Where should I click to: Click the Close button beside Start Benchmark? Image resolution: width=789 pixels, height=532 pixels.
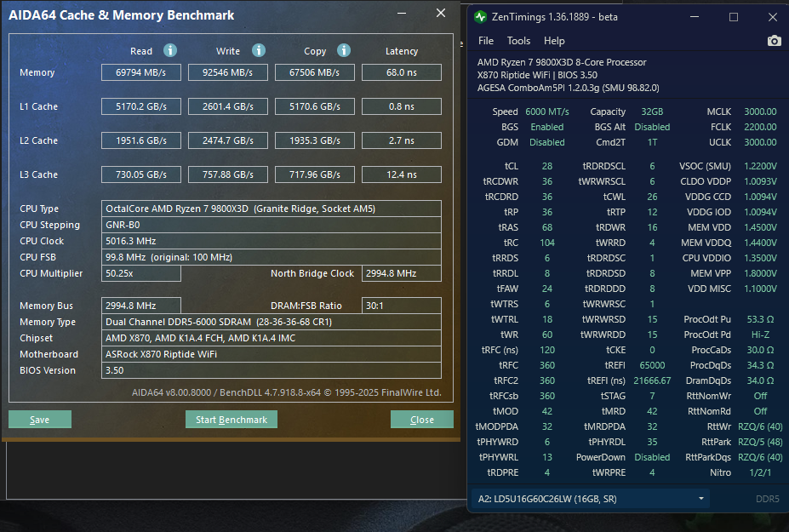(421, 420)
